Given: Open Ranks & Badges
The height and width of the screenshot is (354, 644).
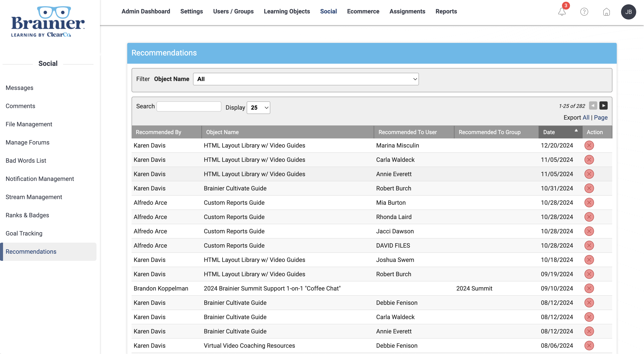Looking at the screenshot, I should (x=27, y=215).
